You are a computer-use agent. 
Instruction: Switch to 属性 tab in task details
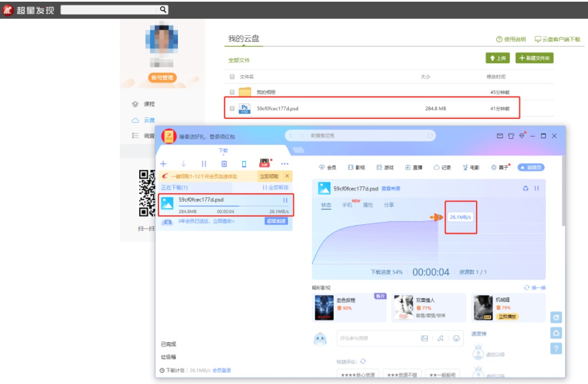pos(368,205)
